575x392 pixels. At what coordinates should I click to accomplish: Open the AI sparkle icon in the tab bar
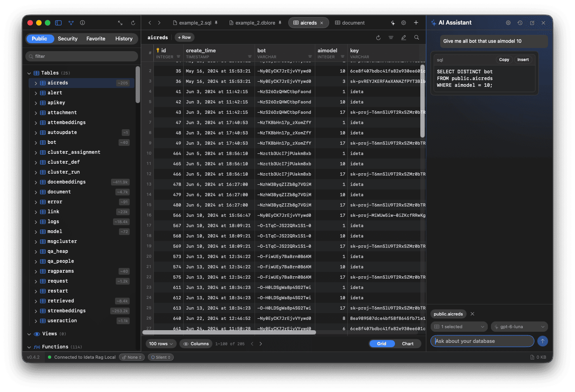click(393, 23)
